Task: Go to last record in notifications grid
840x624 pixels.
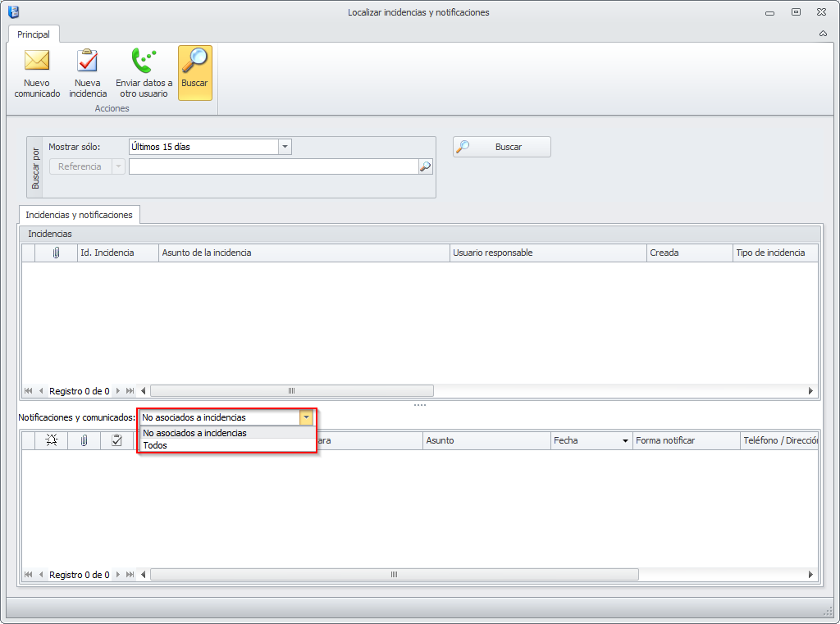Action: point(130,575)
